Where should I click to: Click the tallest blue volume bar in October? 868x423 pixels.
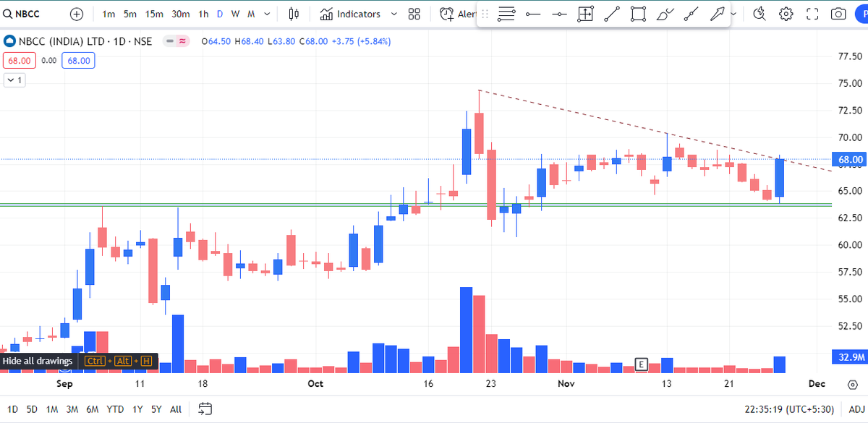point(466,330)
